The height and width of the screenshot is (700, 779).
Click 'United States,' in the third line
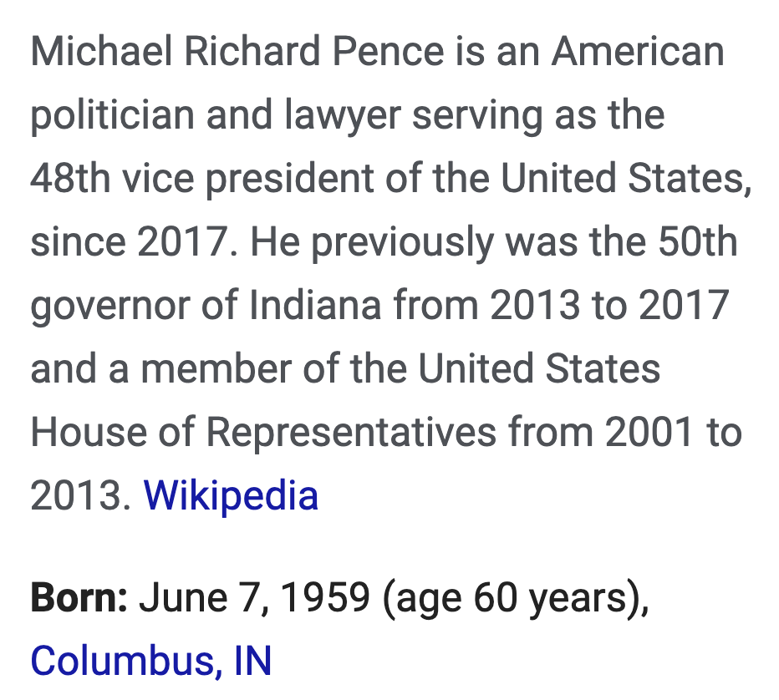627,179
